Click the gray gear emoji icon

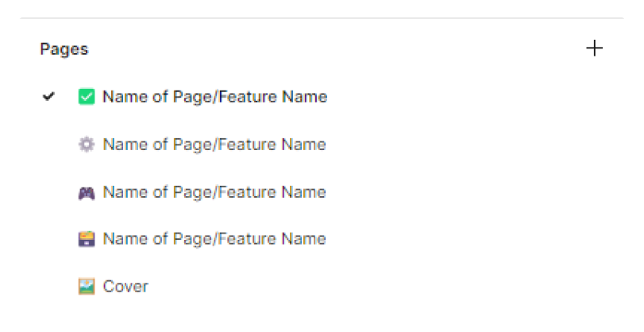pyautogui.click(x=87, y=145)
